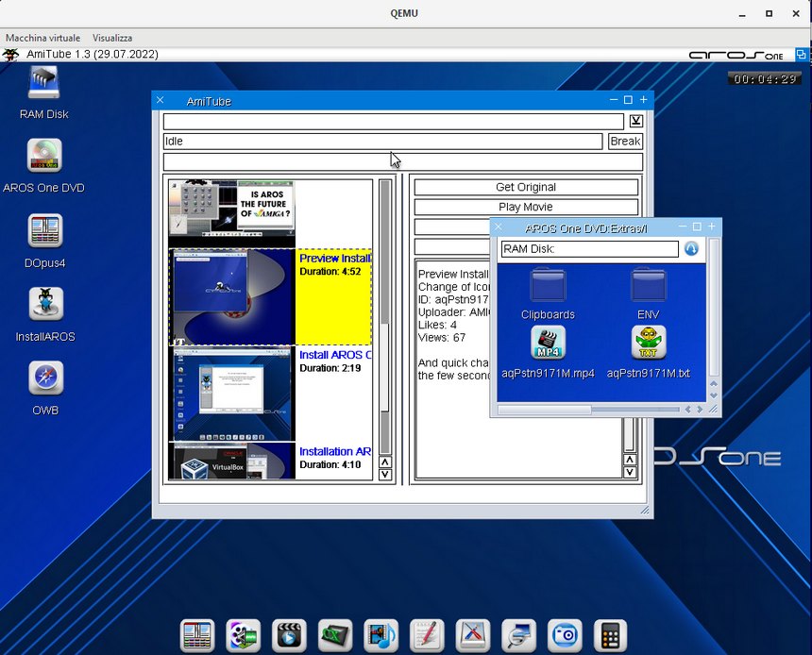Go to parent directory in file window
Viewport: 812px width, 655px height.
(691, 249)
